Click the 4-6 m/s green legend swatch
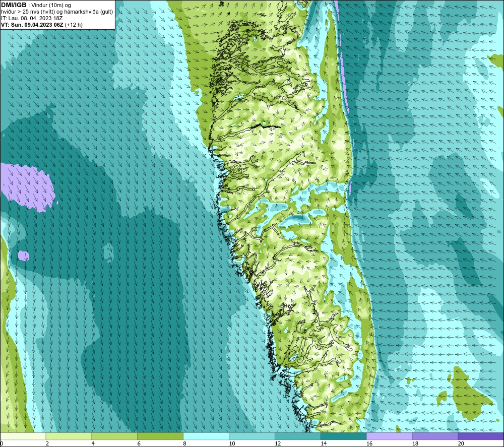504x447 pixels. pos(114,436)
